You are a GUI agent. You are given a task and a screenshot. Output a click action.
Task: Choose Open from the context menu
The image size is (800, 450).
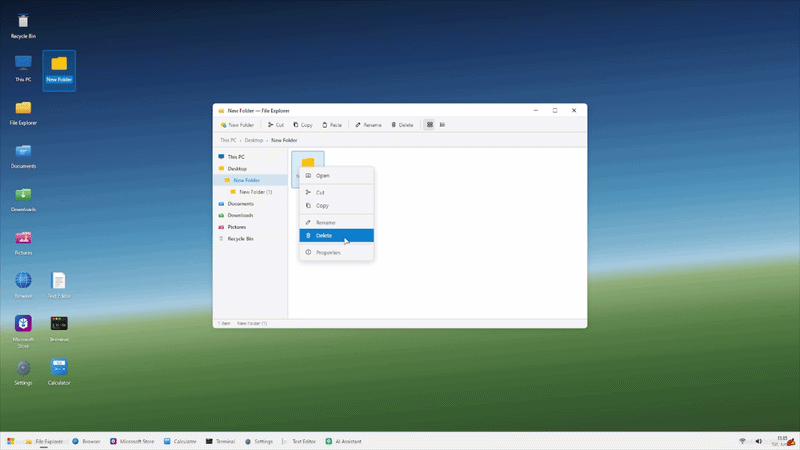tap(336, 176)
